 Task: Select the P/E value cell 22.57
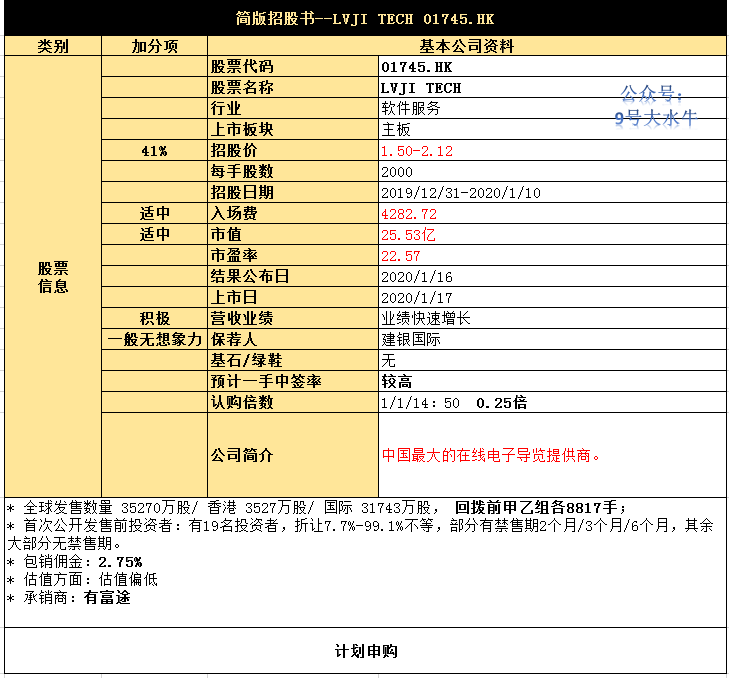pos(552,255)
